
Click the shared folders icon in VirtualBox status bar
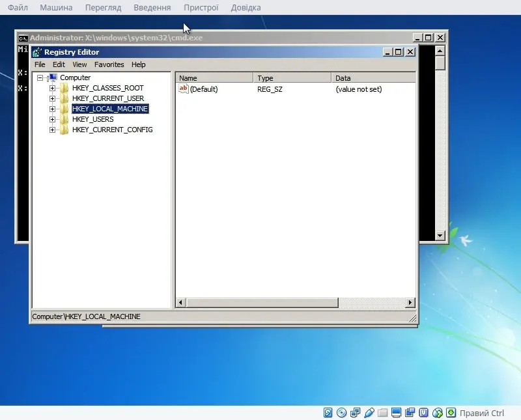tap(383, 413)
